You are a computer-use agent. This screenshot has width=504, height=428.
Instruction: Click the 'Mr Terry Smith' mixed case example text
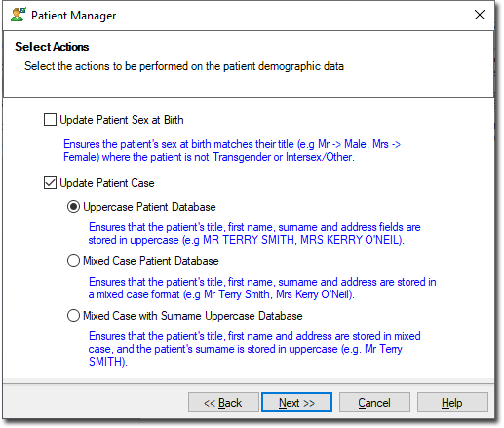click(x=237, y=294)
